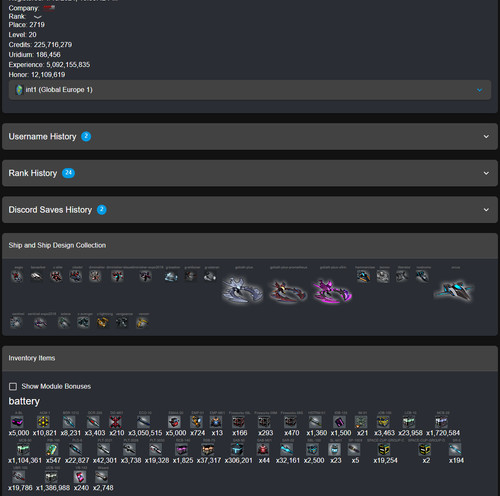Click the red cross battery icon x210
The width and height of the screenshot is (500, 496).
115,422
